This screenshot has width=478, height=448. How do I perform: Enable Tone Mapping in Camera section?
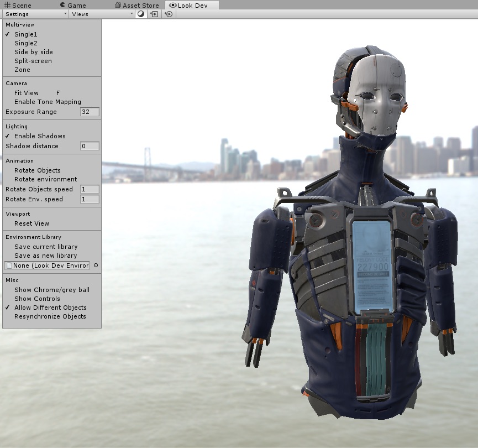pos(48,102)
